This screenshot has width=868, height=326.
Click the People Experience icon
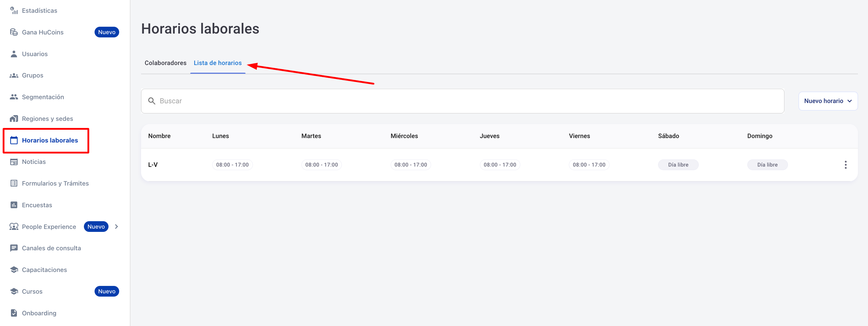pyautogui.click(x=14, y=227)
